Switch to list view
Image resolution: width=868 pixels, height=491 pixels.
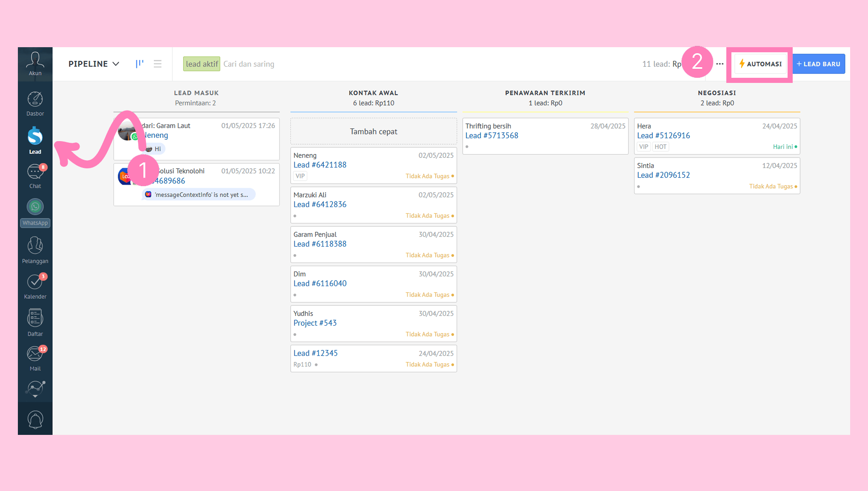pyautogui.click(x=157, y=64)
